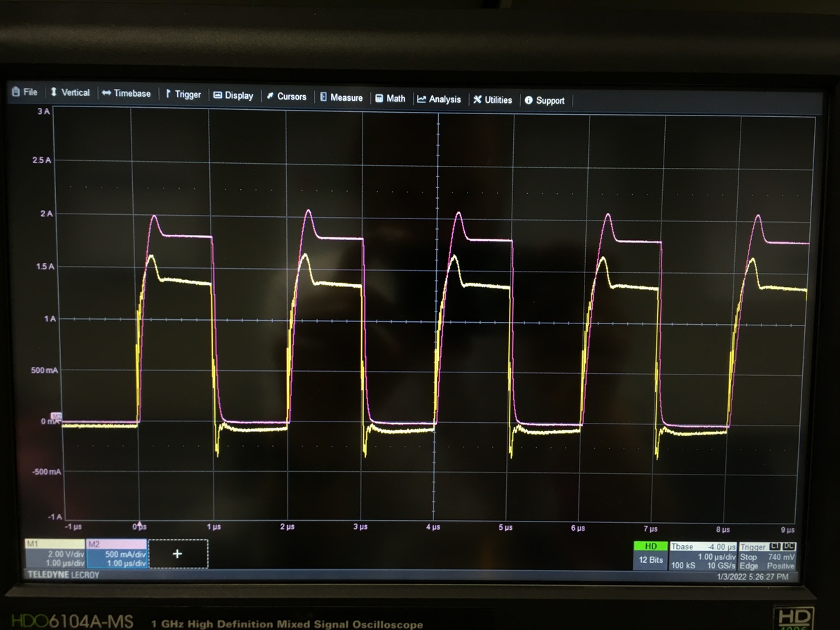Click the '500 mA/div' value in M2
Image resolution: width=840 pixels, height=630 pixels.
point(125,554)
